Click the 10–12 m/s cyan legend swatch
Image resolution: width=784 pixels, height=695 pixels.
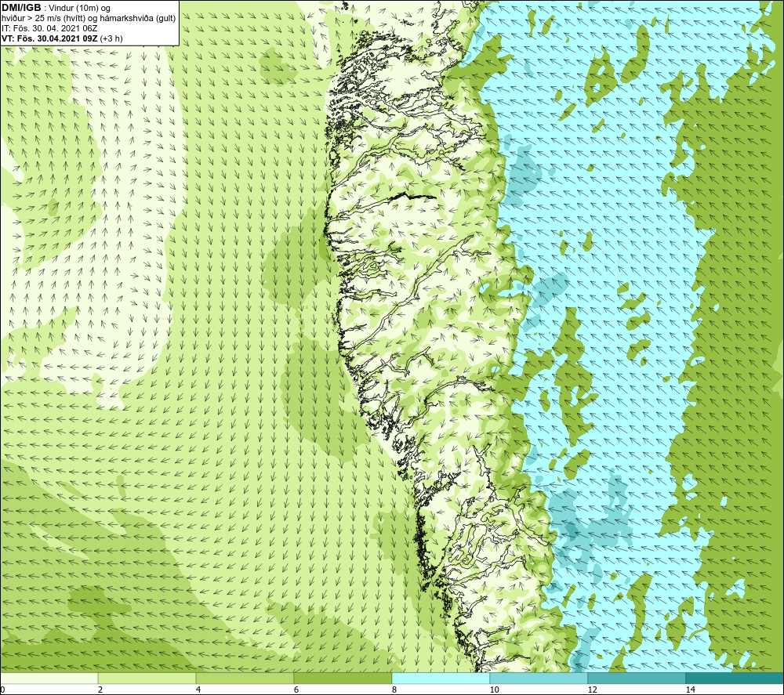539,678
